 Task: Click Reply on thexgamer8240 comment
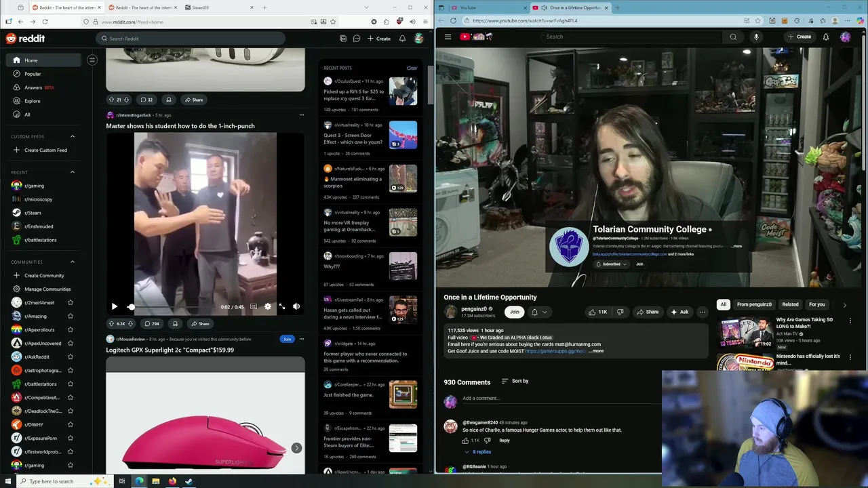505,441
